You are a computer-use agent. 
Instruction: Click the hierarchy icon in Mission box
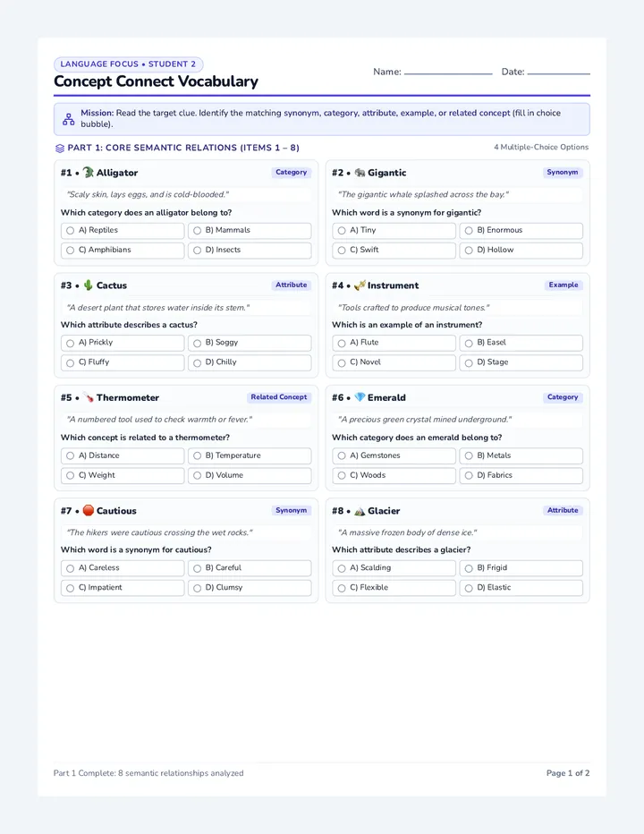pyautogui.click(x=69, y=119)
